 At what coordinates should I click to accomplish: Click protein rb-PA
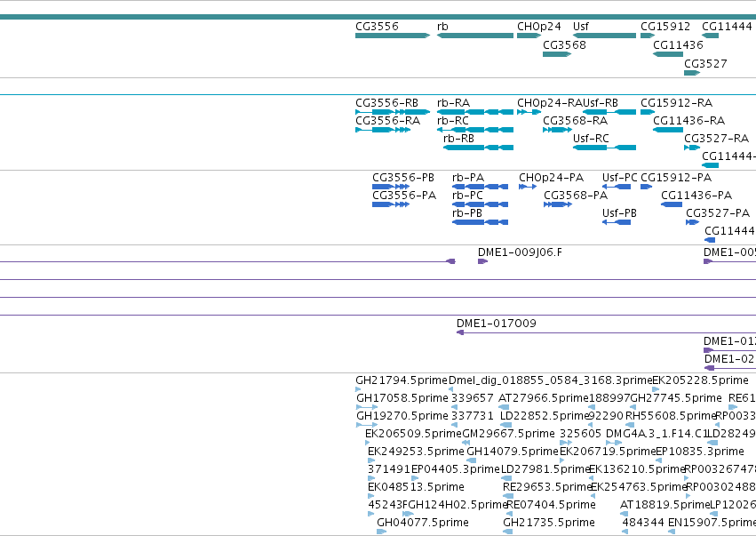click(x=481, y=187)
